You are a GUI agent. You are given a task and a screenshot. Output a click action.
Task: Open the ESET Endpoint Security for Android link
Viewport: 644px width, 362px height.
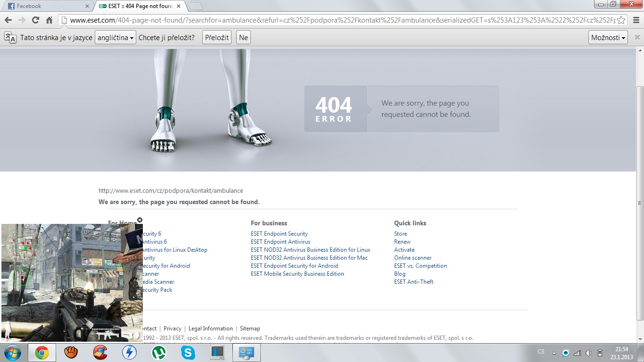pos(295,266)
